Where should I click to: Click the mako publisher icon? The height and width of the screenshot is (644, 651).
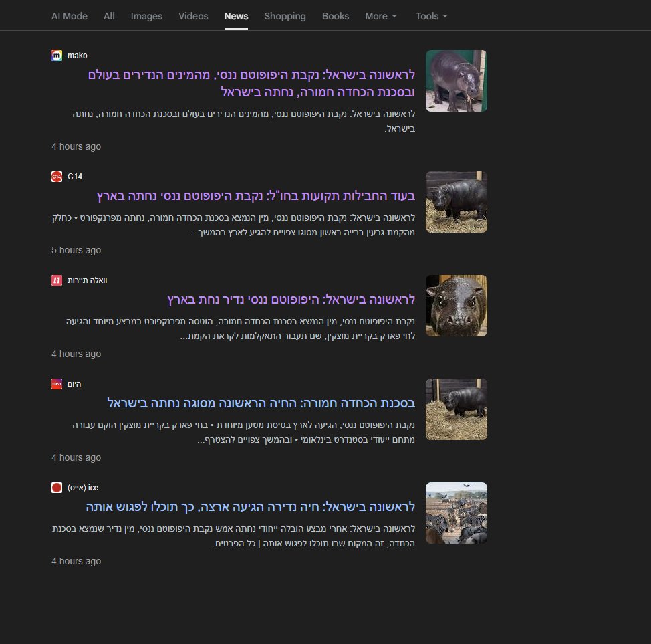57,56
